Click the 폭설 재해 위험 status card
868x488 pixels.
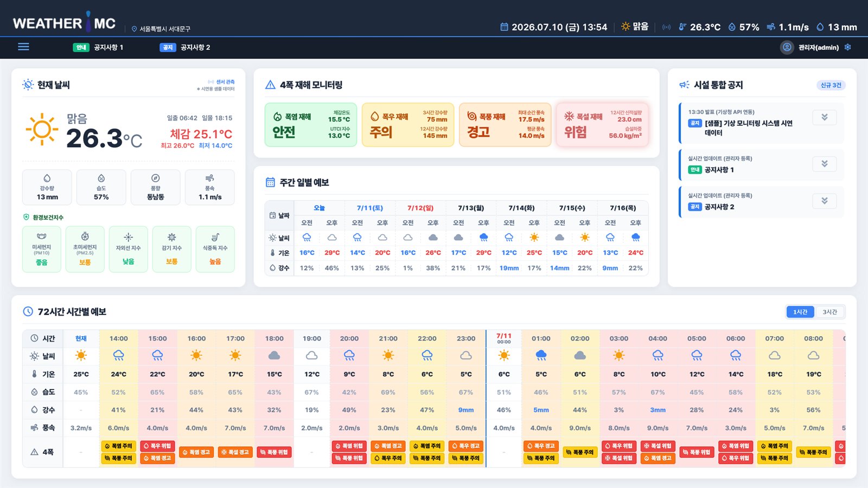click(x=602, y=125)
